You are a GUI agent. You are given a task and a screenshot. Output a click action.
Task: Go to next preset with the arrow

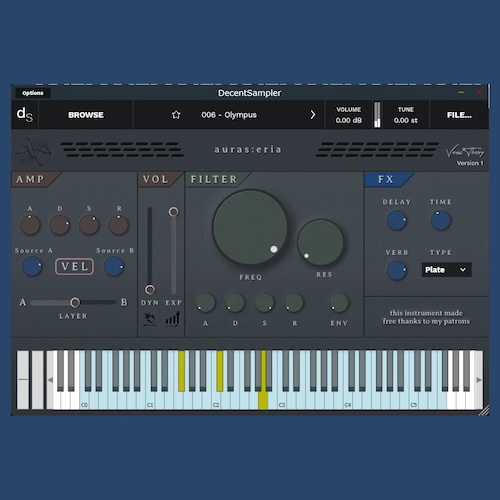[x=313, y=115]
